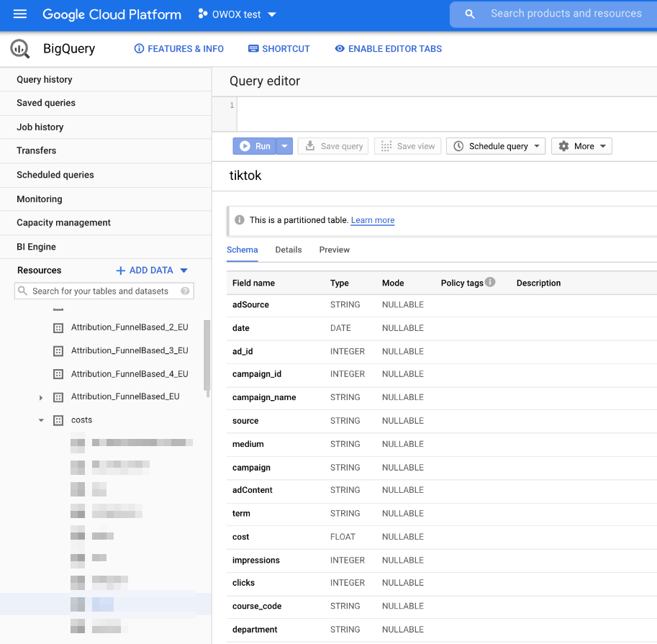657x644 pixels.
Task: Click the Attribution_FunnelBased_2_EU dataset icon
Action: coord(58,328)
